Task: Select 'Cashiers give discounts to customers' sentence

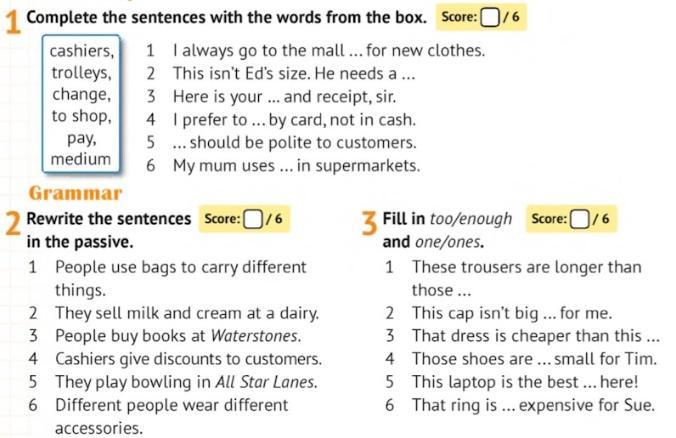Action: click(x=188, y=359)
